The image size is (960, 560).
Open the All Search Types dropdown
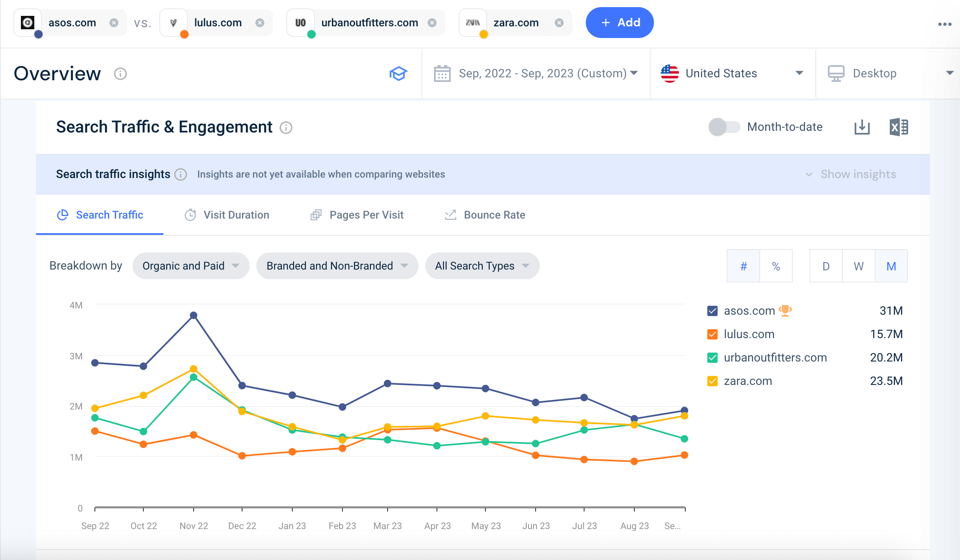(482, 266)
